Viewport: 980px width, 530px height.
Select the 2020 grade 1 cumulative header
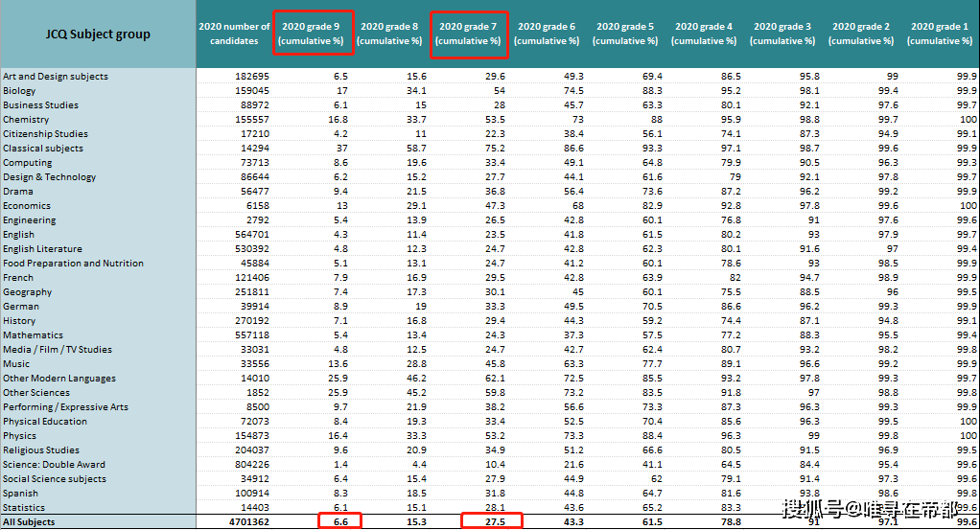click(x=940, y=34)
